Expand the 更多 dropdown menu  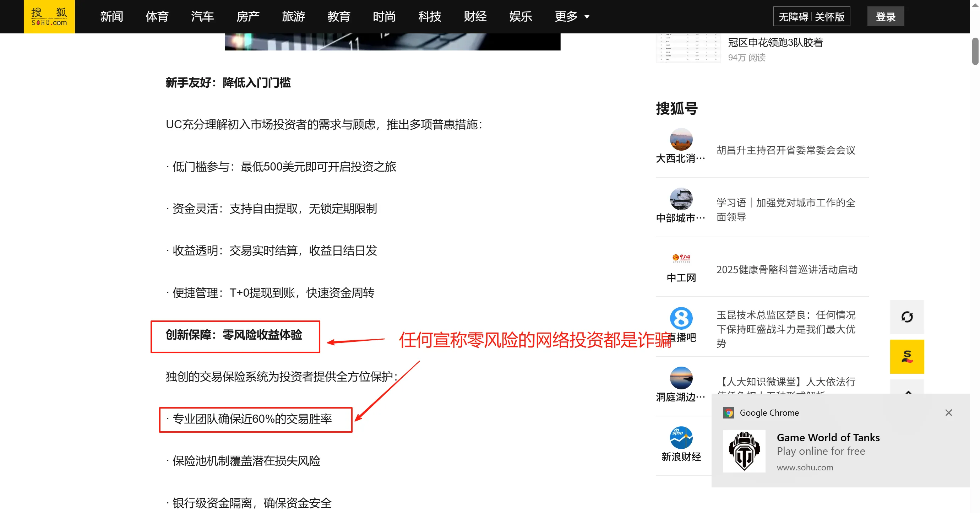(x=572, y=17)
